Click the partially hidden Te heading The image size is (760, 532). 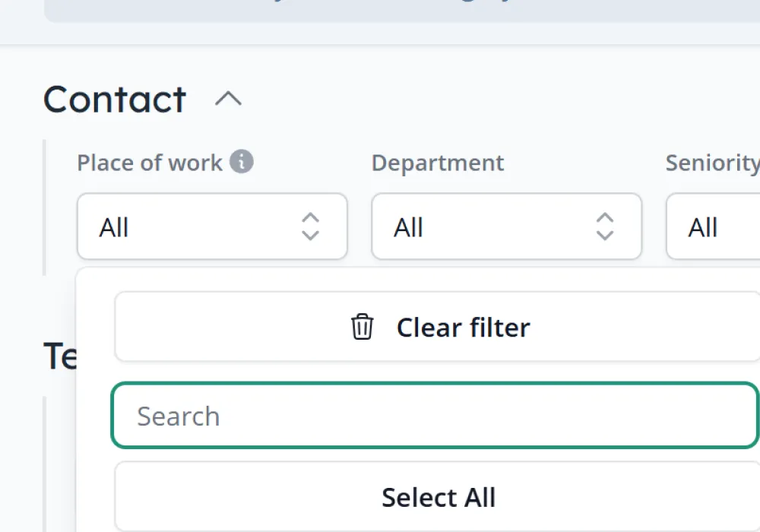[59, 356]
